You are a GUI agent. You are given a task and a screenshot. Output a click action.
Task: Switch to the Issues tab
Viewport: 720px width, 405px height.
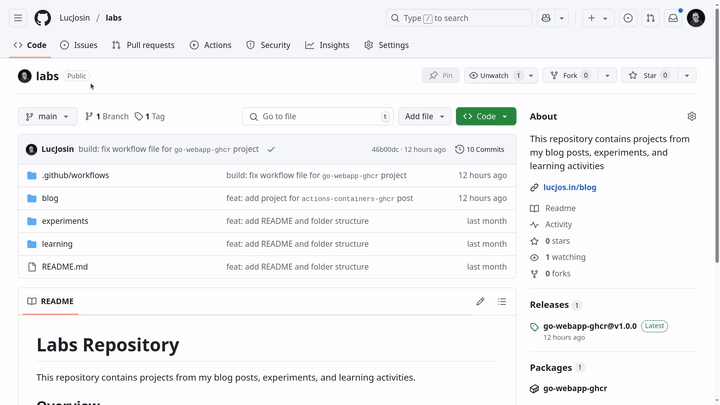(x=78, y=45)
